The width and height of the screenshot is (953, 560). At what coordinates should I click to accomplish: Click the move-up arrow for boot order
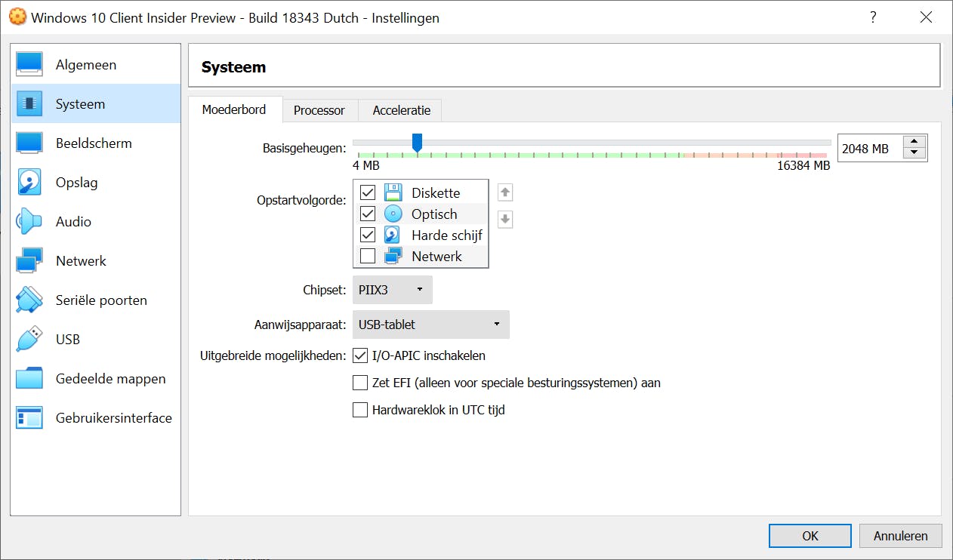coord(504,192)
